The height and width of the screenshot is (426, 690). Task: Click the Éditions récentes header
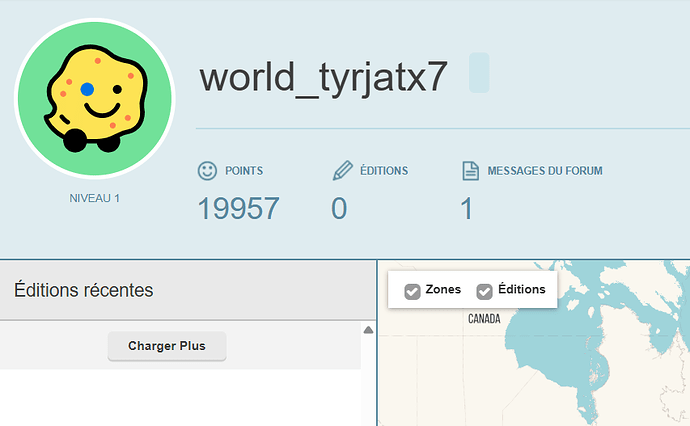point(84,290)
